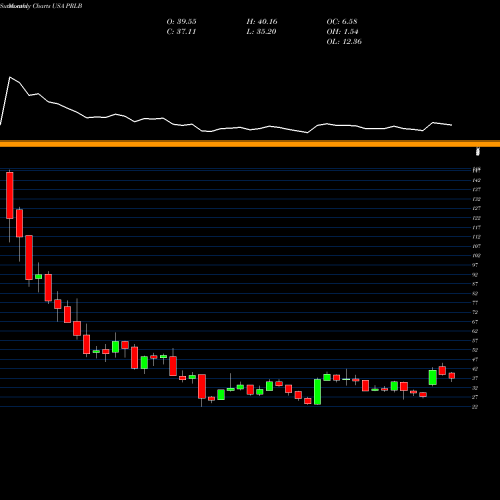Click the orange horizontal divider bar
Viewport: 500px width, 500px height.
pyautogui.click(x=250, y=144)
